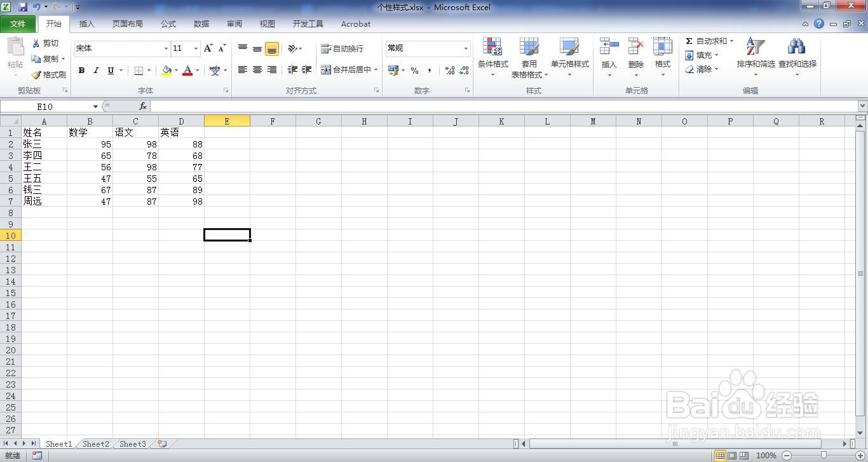Screen dimensions: 868x462
Task: Switch to the Data (数据) tab
Action: click(x=201, y=24)
